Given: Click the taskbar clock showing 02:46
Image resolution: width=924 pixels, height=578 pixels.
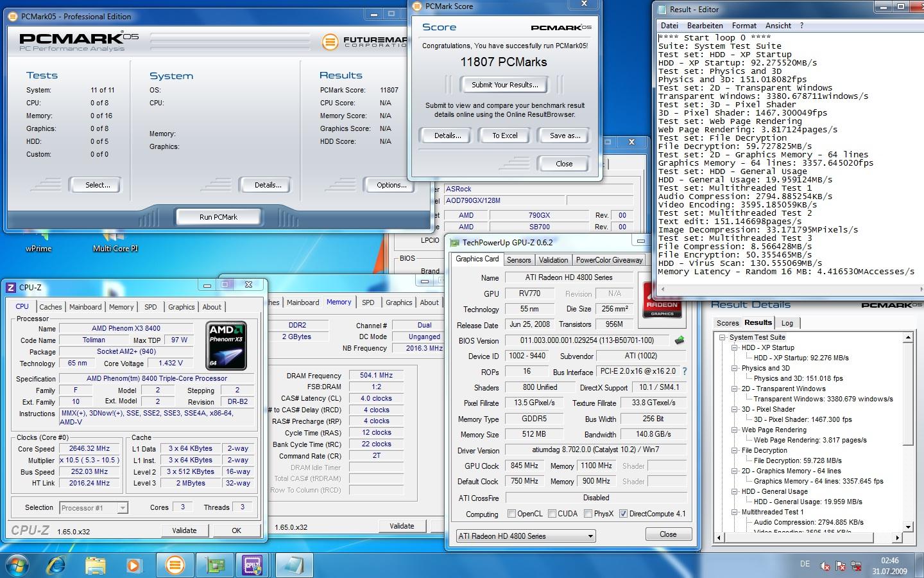Looking at the screenshot, I should [x=889, y=566].
